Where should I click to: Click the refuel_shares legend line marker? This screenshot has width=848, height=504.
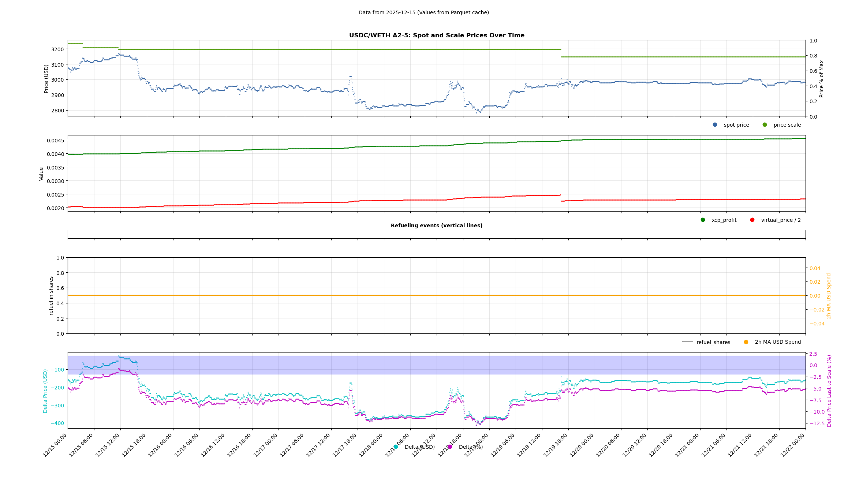click(x=687, y=342)
